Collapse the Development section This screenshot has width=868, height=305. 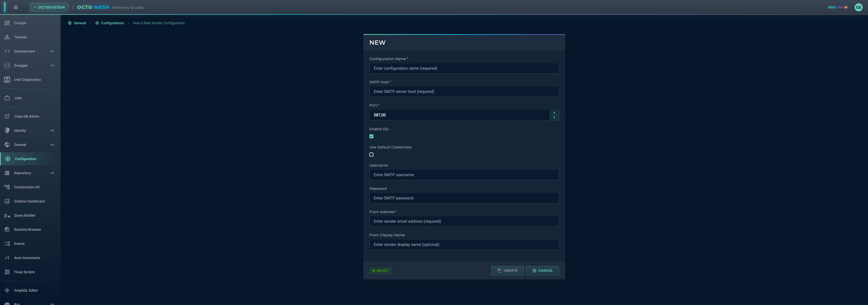(x=52, y=51)
